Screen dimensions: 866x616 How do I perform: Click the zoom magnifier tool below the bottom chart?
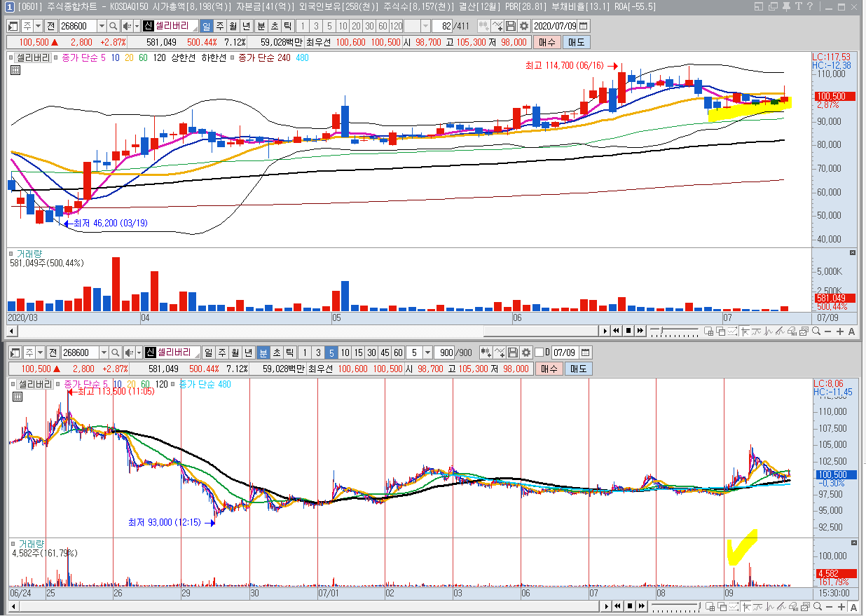click(x=816, y=605)
